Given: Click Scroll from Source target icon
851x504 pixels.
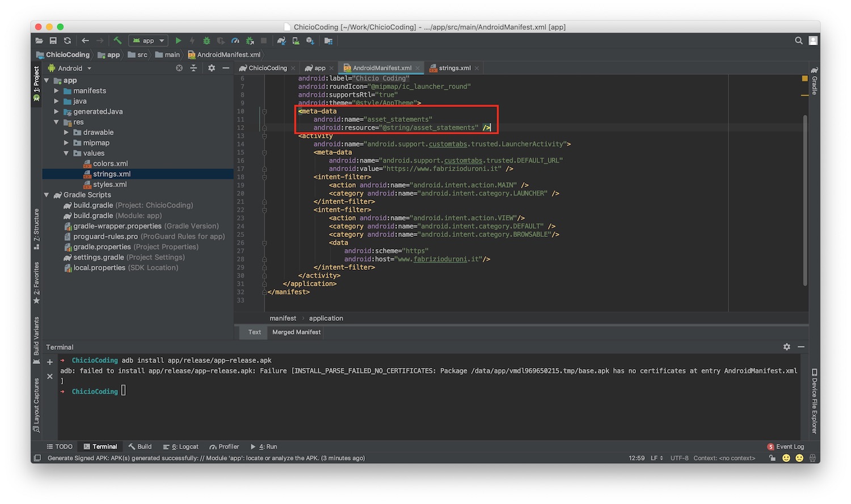Looking at the screenshot, I should (179, 68).
